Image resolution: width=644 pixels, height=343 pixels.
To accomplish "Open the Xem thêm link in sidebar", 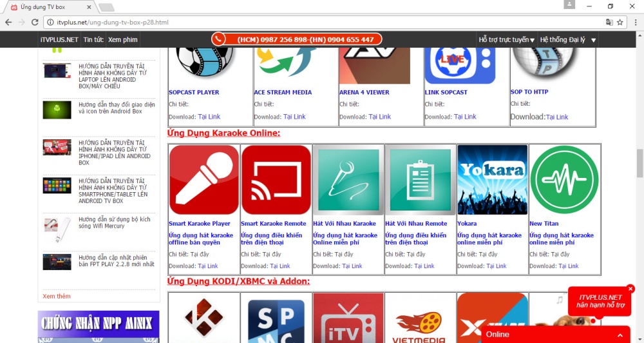I will coord(57,296).
